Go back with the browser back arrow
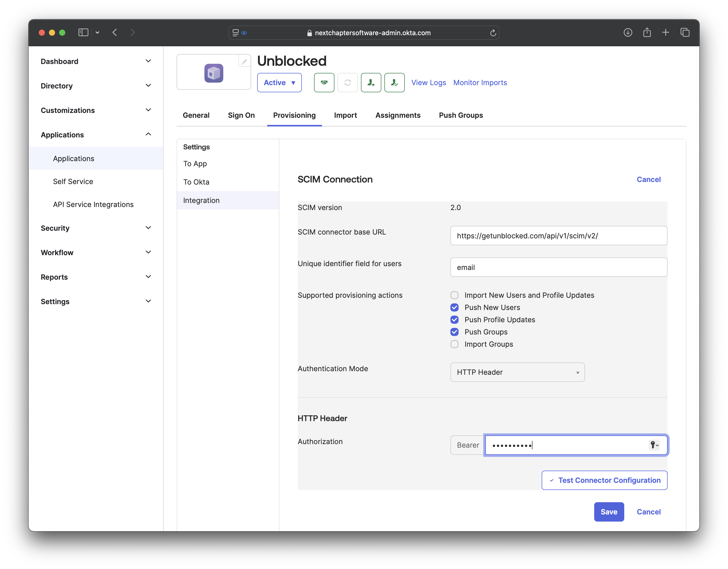Image resolution: width=728 pixels, height=569 pixels. click(115, 32)
